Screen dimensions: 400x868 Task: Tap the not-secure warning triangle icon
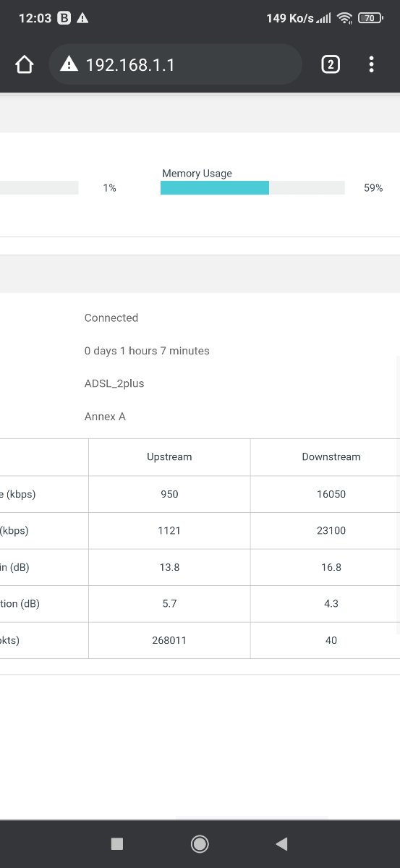click(x=69, y=64)
